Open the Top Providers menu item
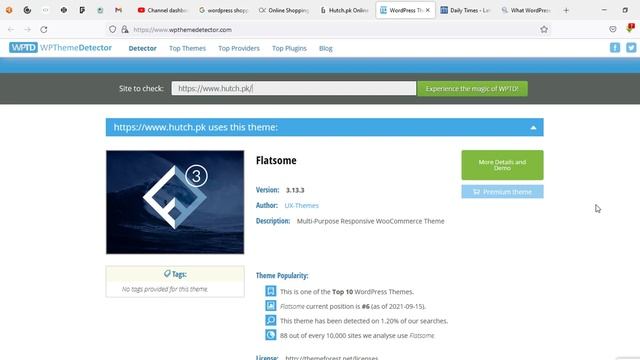 (x=239, y=48)
